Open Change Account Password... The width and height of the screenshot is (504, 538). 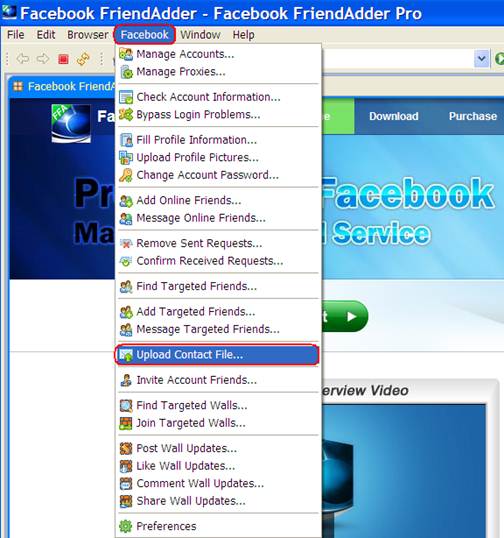click(218, 175)
